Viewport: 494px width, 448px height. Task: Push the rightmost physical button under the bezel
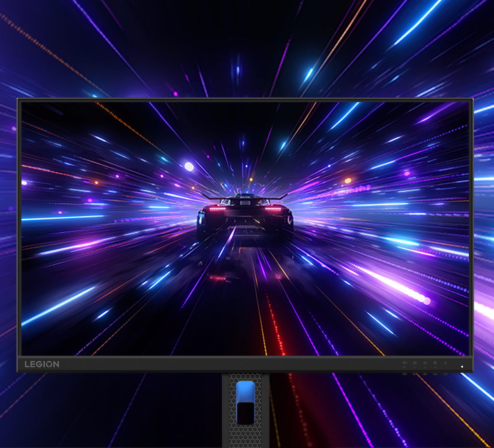[x=445, y=373]
